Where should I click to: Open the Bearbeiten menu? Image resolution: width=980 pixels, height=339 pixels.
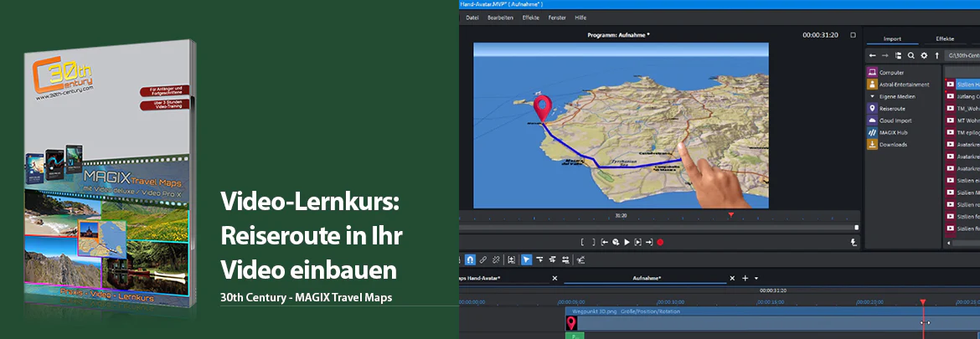point(500,18)
